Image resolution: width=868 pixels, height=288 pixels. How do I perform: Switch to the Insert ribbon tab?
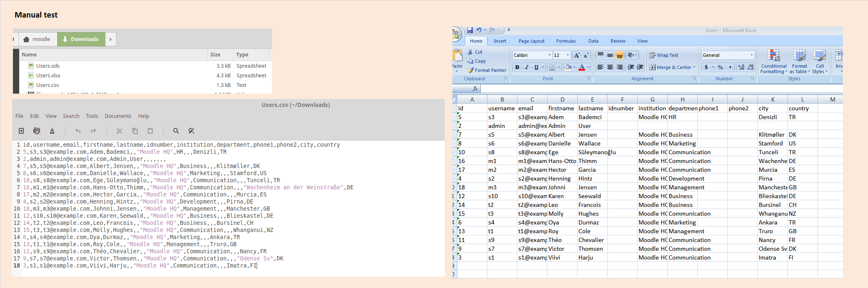click(x=500, y=41)
